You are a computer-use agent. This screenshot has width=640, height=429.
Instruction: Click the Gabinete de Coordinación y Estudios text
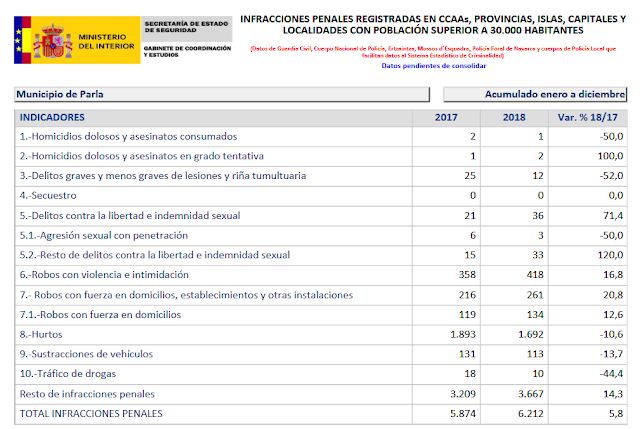click(187, 51)
